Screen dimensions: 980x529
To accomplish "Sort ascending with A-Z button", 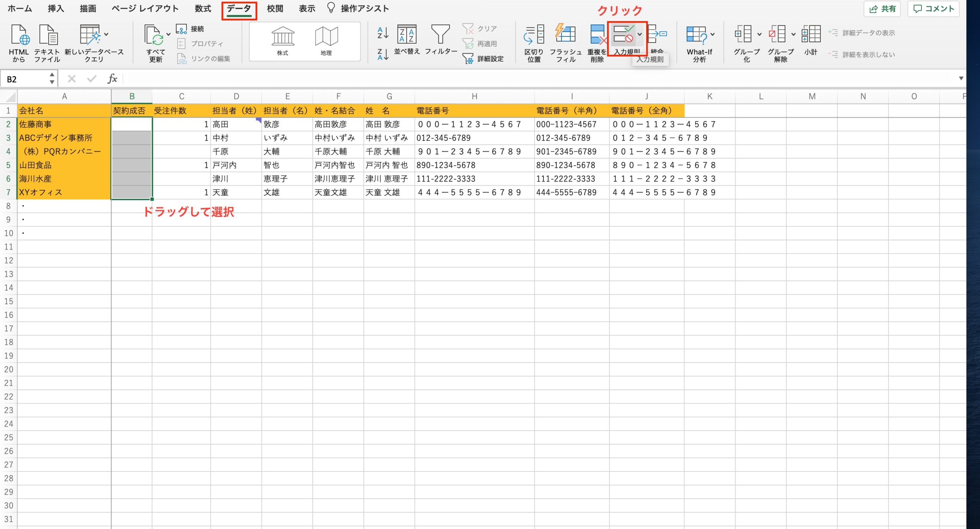I will [x=382, y=33].
